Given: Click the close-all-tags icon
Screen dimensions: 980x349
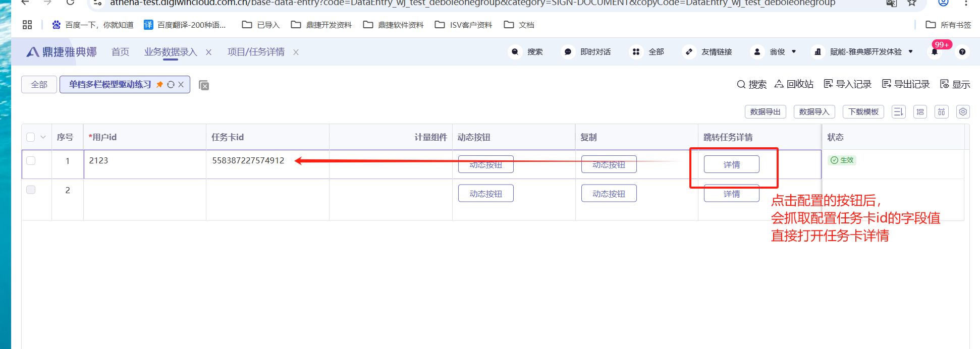Looking at the screenshot, I should [x=204, y=85].
